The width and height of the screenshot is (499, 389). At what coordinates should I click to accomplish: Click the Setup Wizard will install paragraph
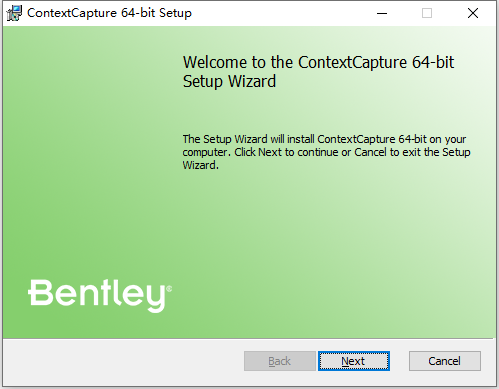click(x=326, y=152)
